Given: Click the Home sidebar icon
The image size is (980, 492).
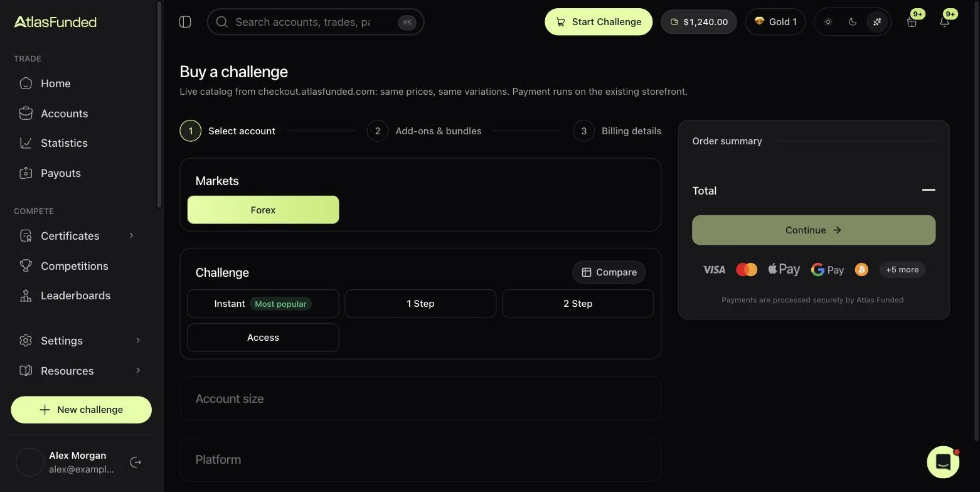Looking at the screenshot, I should (26, 83).
